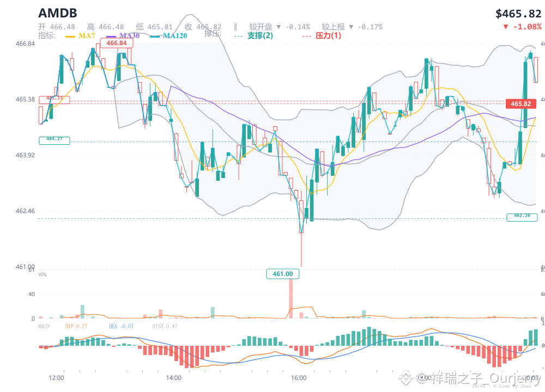Click the AMDB ticker title
This screenshot has width=545, height=392.
click(x=58, y=13)
